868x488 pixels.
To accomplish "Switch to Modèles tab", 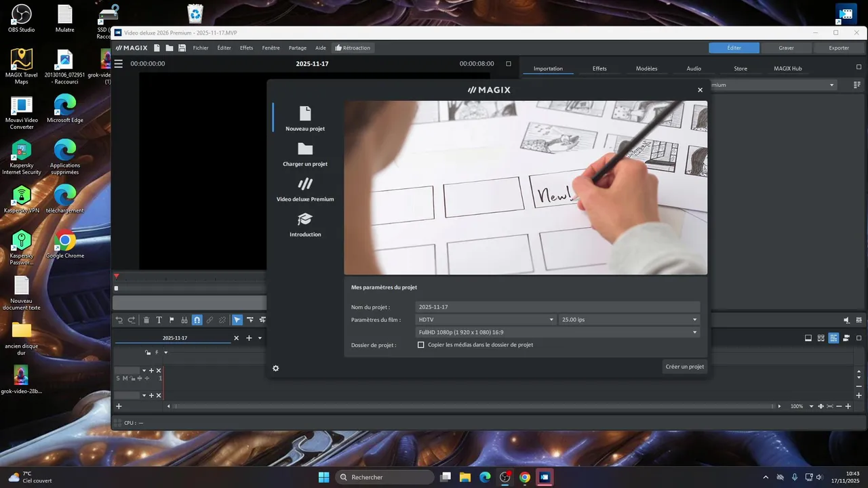I will coord(646,68).
